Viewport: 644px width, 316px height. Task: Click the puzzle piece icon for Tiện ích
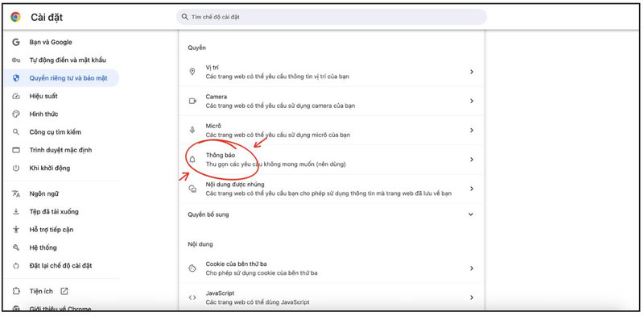[16, 291]
